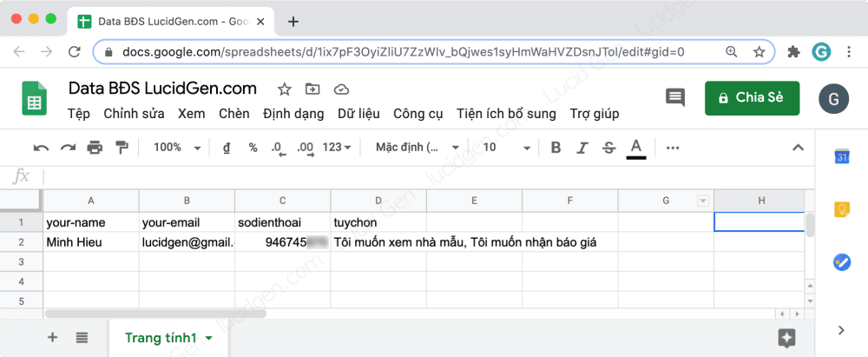Toggle strikethrough formatting
868x357 pixels.
(608, 148)
